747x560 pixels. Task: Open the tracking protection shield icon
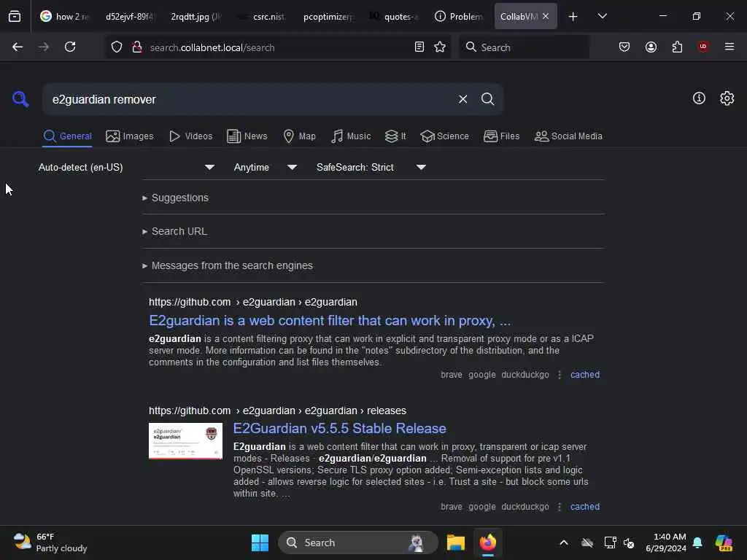117,47
